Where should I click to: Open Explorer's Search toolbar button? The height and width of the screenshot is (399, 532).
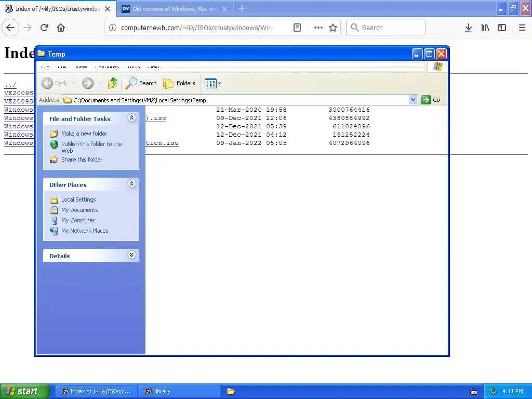[x=141, y=83]
